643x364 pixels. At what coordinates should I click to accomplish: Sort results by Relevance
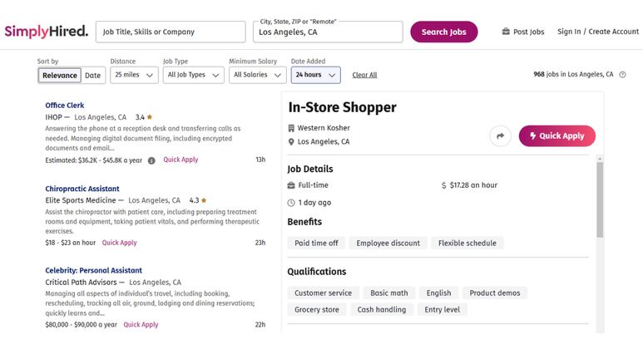point(60,76)
